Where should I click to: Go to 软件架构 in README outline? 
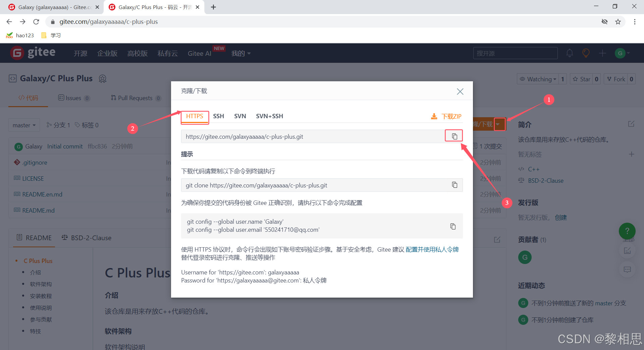41,284
